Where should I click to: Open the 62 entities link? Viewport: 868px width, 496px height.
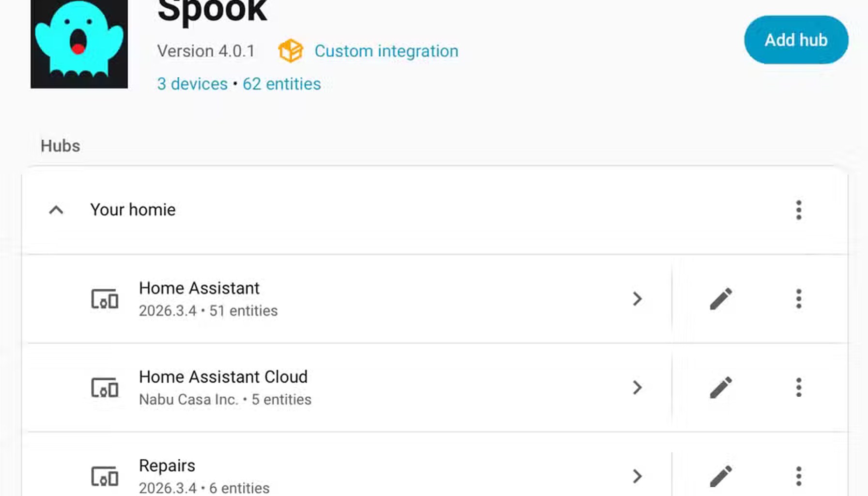pyautogui.click(x=281, y=84)
